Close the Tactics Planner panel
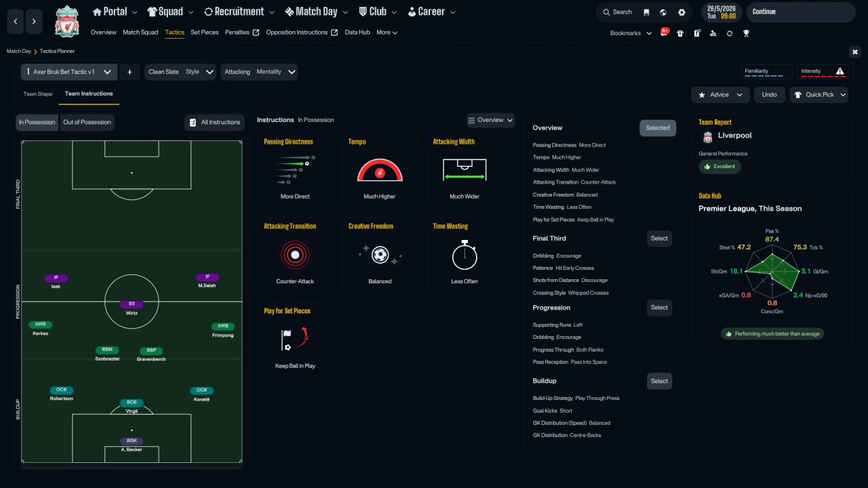 [x=855, y=52]
